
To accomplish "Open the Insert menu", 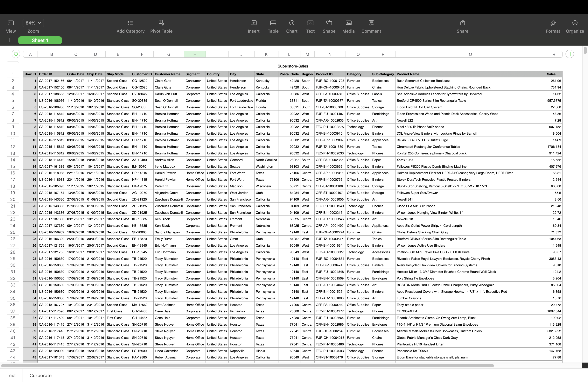I will pos(254,26).
